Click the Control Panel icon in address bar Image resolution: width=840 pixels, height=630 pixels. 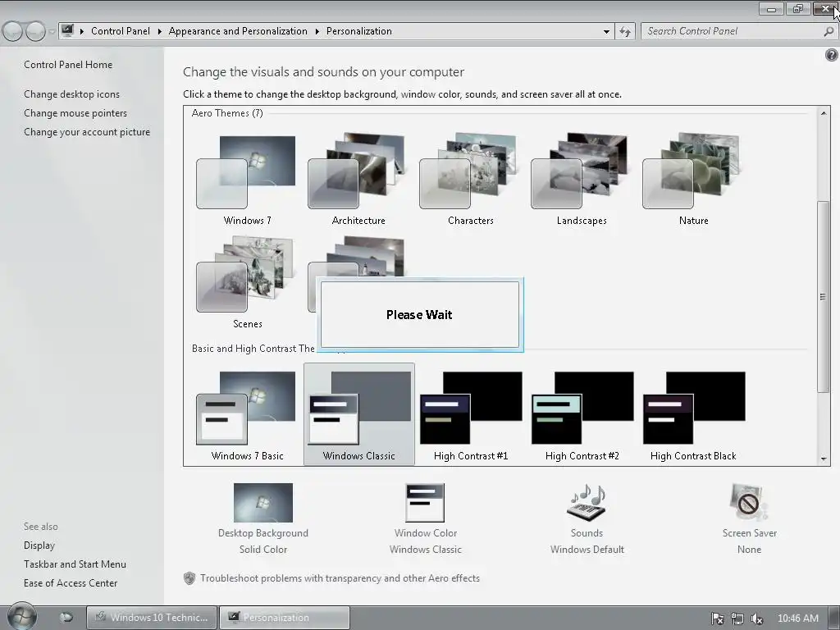tap(67, 31)
